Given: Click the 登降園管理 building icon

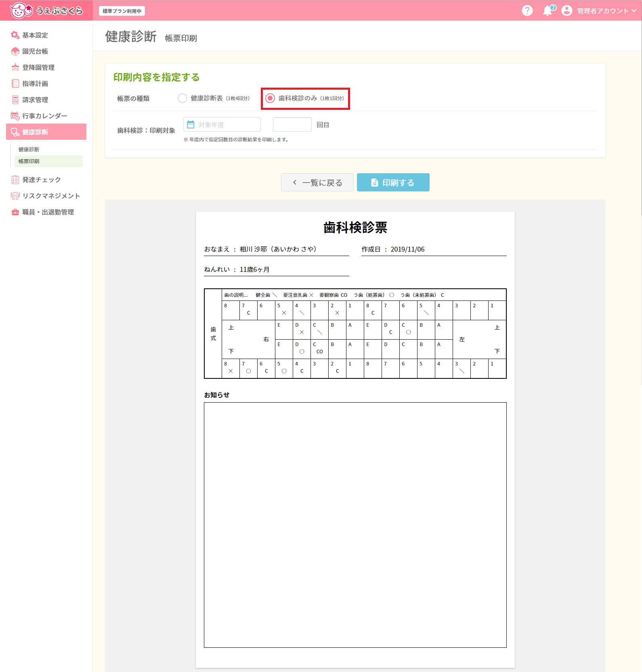Looking at the screenshot, I should (15, 67).
